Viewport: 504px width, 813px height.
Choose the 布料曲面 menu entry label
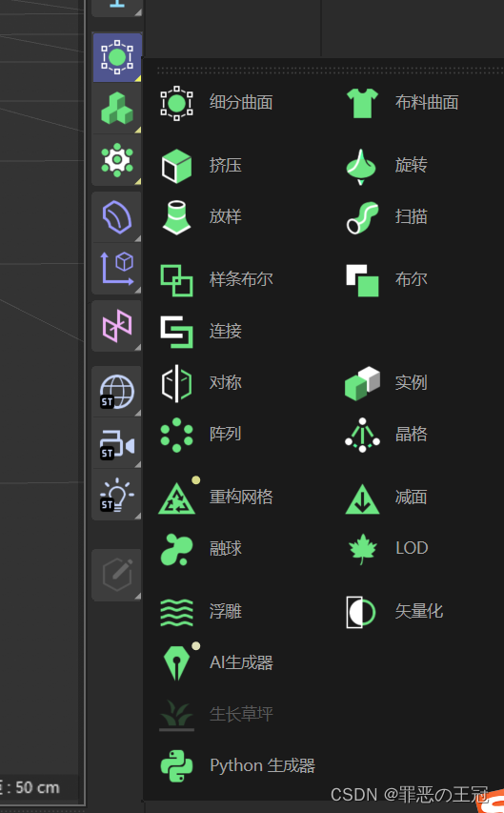coord(427,103)
